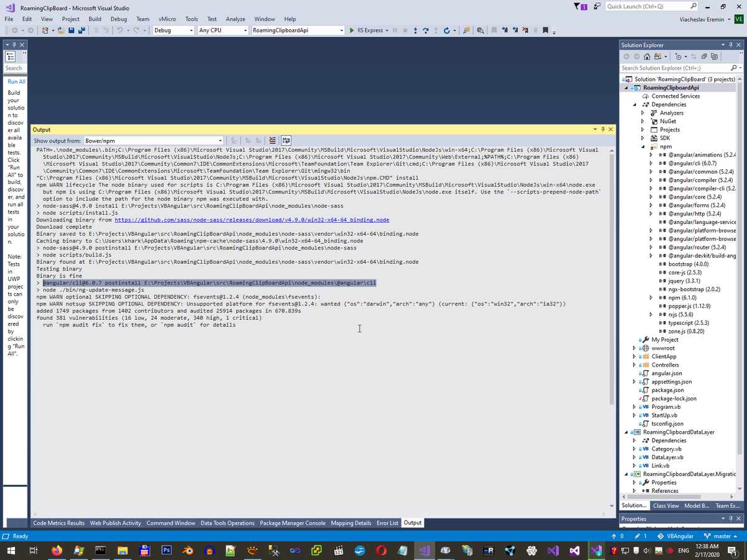Viewport: 747px width, 560px height.
Task: Click the unpushed commits count in status bar
Action: pyautogui.click(x=618, y=536)
